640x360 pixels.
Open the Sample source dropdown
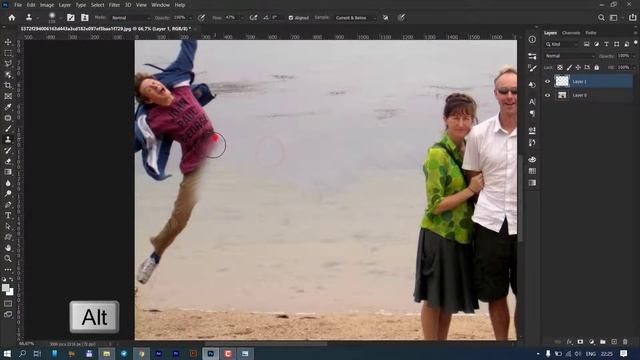[355, 18]
